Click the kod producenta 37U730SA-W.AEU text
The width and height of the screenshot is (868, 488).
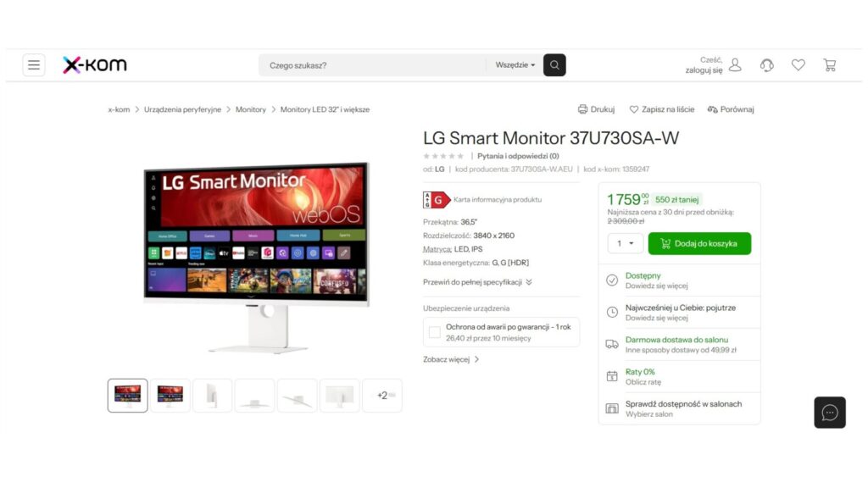click(514, 169)
